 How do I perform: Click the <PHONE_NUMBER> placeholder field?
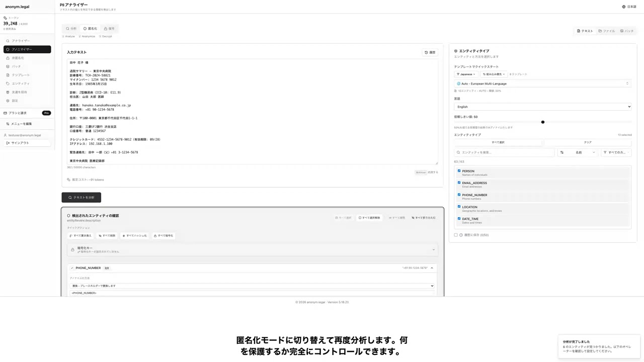[x=252, y=293]
